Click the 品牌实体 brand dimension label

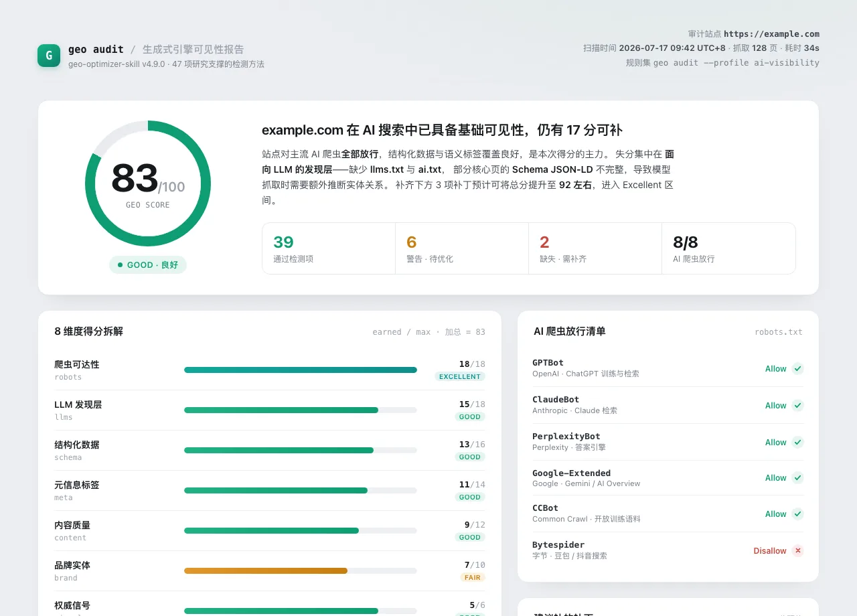(72, 570)
